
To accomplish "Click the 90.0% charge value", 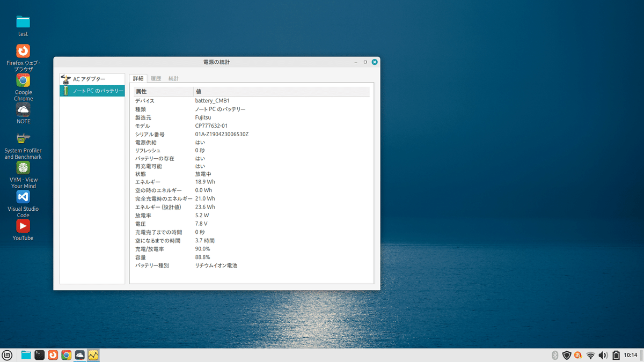I will [x=203, y=249].
